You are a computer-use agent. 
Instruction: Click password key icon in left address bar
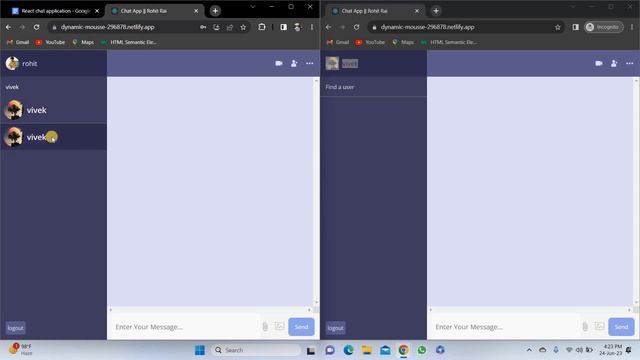click(203, 27)
